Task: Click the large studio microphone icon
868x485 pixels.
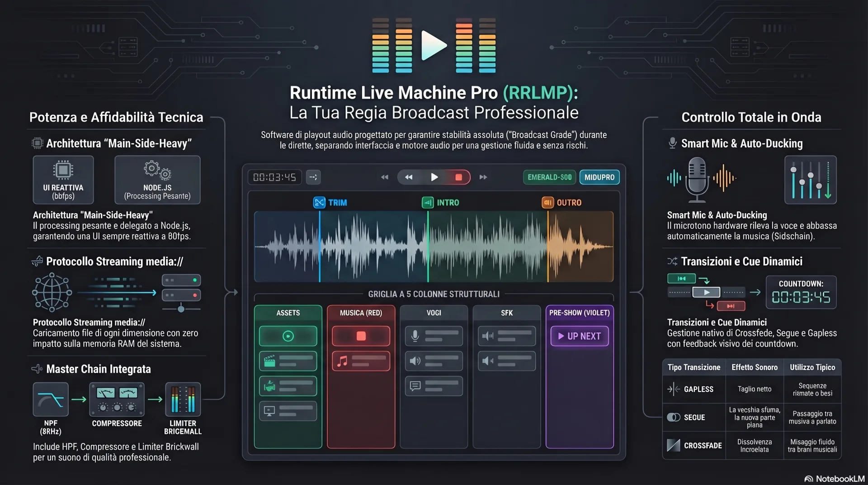Action: click(x=697, y=180)
